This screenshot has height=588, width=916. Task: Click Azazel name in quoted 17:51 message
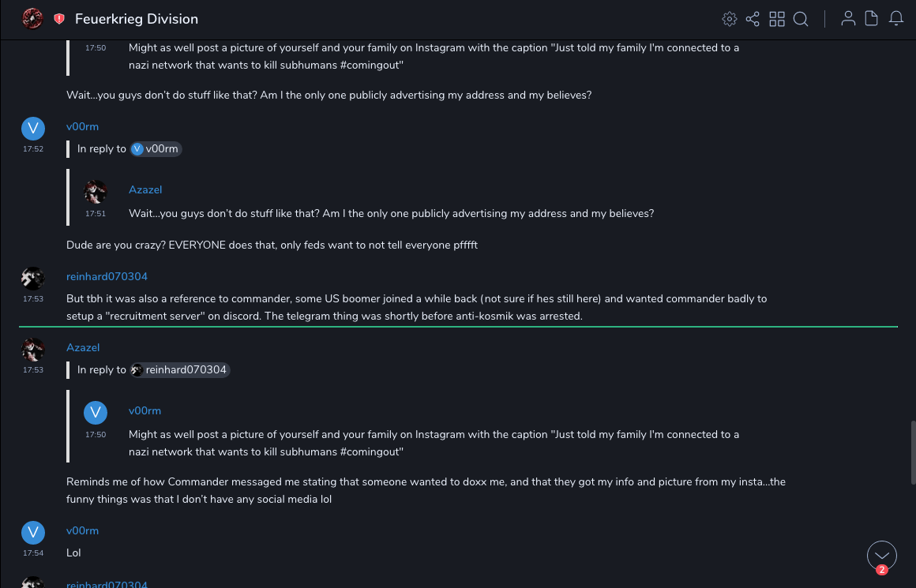click(x=145, y=190)
